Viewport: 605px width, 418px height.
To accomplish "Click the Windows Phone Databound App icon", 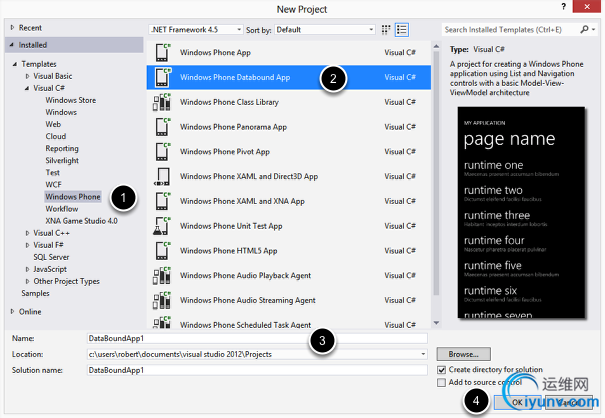I will [x=162, y=77].
